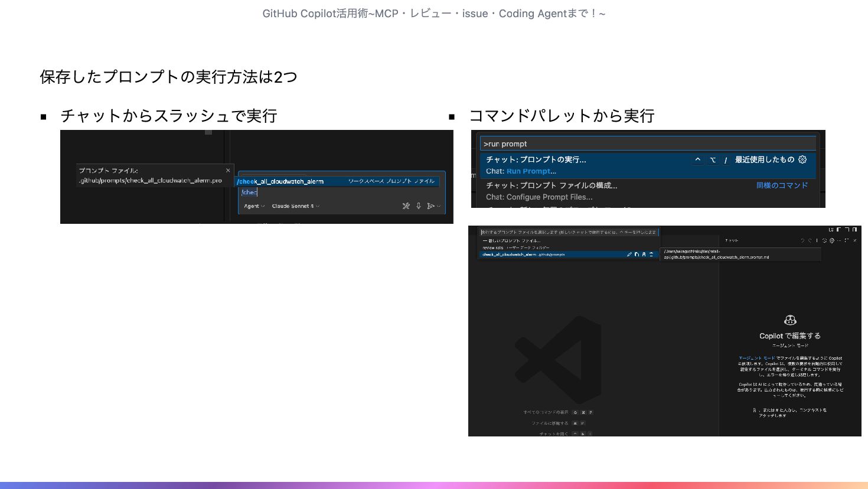Click the slide title GitHub Copilot活用術
Screen dimensions: 868x489
[433, 14]
